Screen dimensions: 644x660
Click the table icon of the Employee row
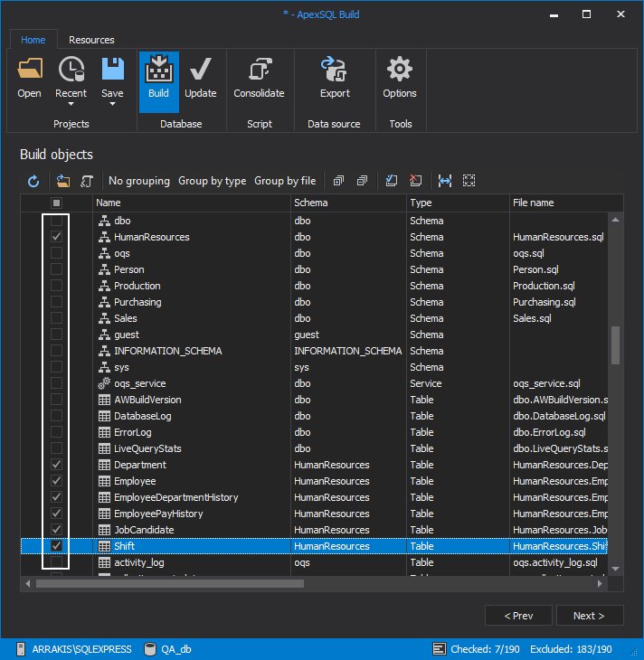click(104, 481)
